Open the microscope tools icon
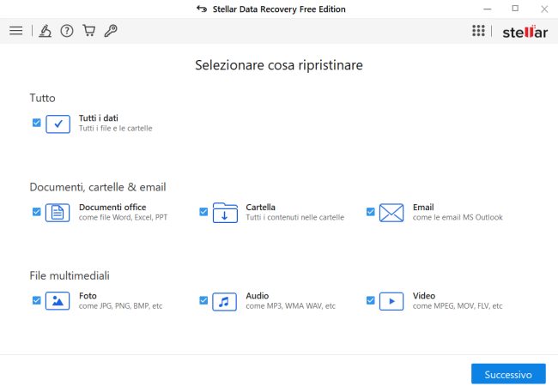The image size is (558, 392). coord(45,31)
